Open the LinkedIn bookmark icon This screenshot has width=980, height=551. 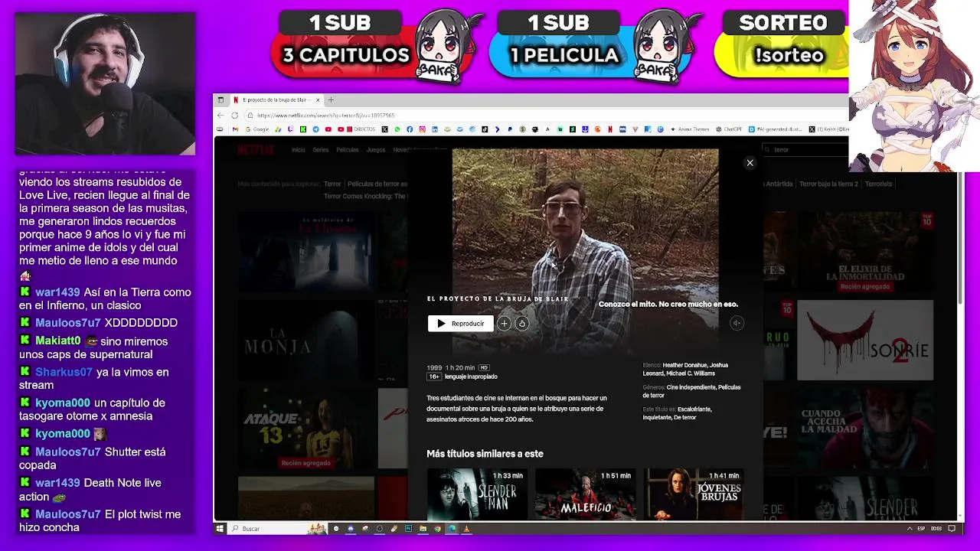435,129
